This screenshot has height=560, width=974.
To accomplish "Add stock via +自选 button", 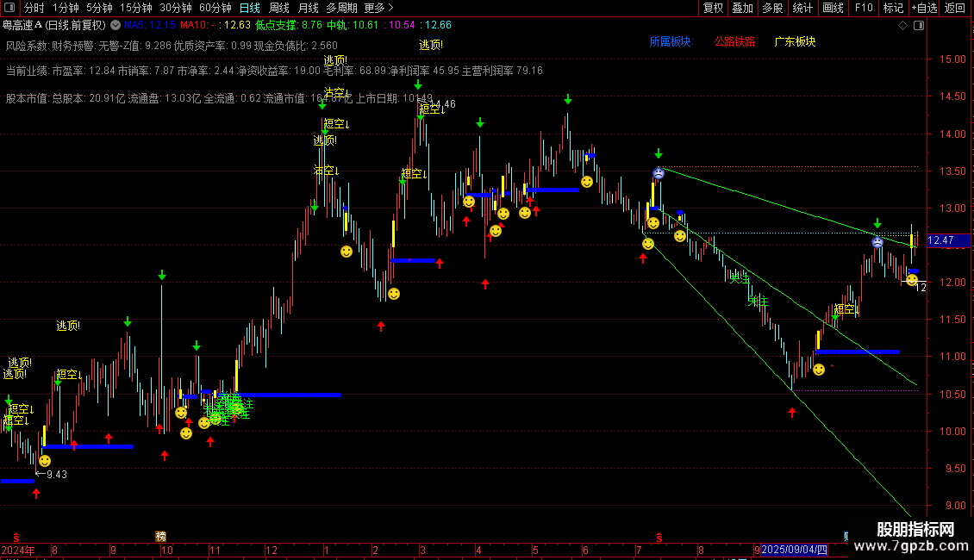I will pyautogui.click(x=925, y=8).
